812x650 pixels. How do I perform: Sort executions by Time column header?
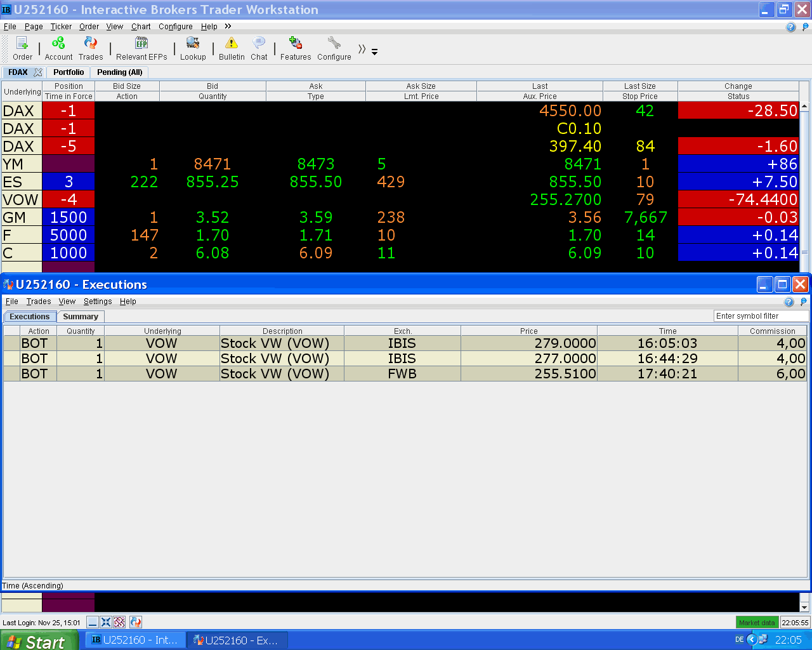(x=668, y=331)
